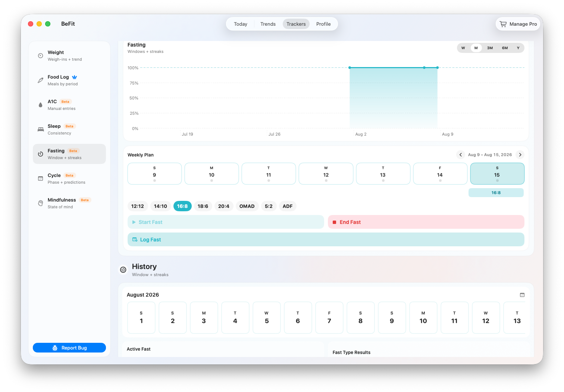Viewport: 564px width, 392px height.
Task: Click the play icon in Start Fast
Action: point(134,222)
